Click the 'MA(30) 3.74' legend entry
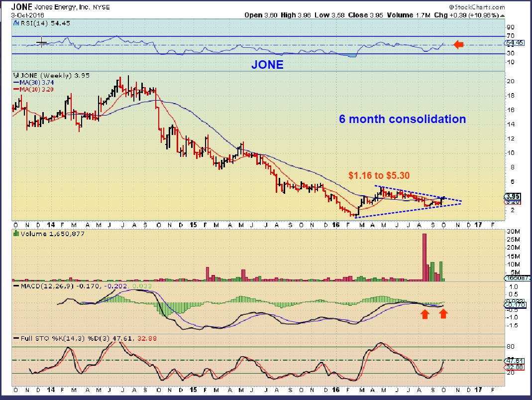532x400 pixels. pyautogui.click(x=33, y=83)
